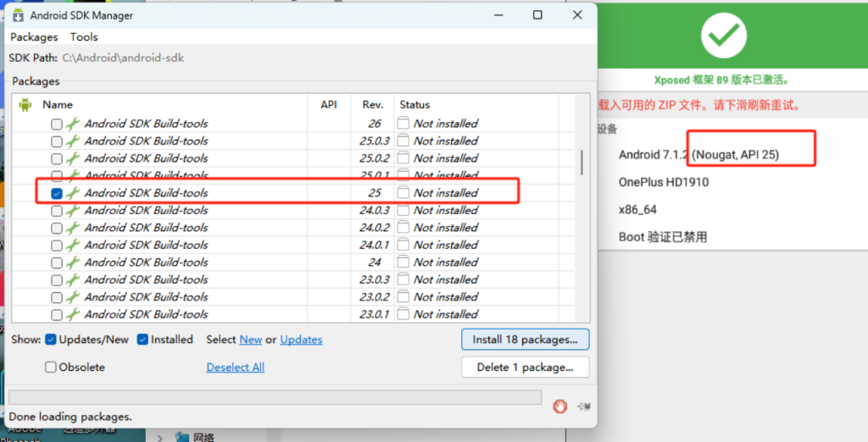
Task: Click status icon of revision 24 row
Action: (x=403, y=262)
